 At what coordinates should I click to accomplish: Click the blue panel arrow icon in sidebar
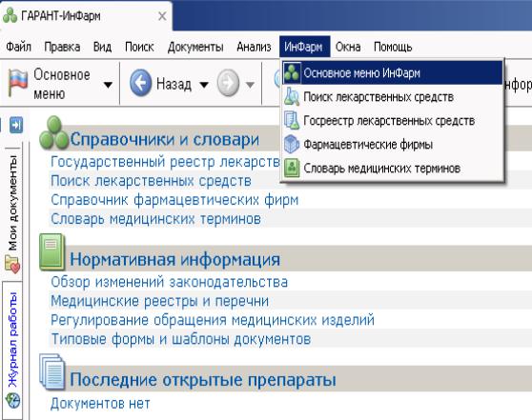coord(16,125)
